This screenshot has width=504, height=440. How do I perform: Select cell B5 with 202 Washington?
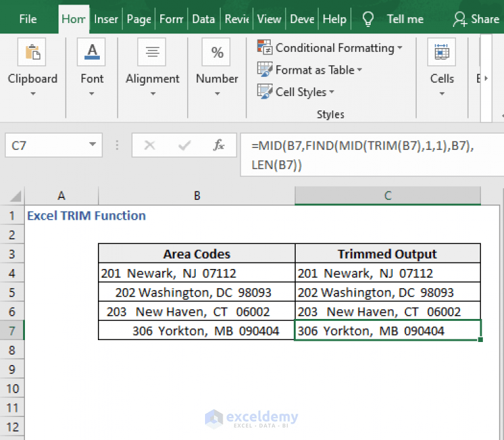click(x=196, y=293)
